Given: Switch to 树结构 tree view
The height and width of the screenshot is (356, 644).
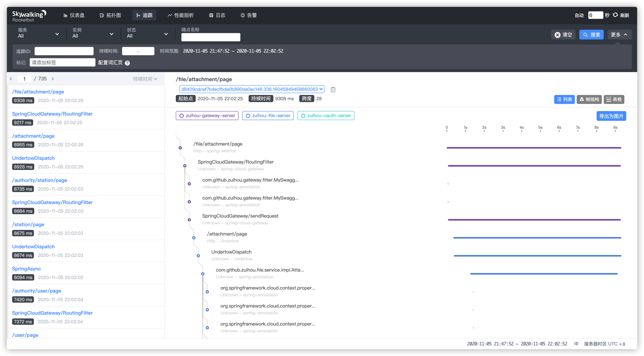Looking at the screenshot, I should tap(589, 99).
